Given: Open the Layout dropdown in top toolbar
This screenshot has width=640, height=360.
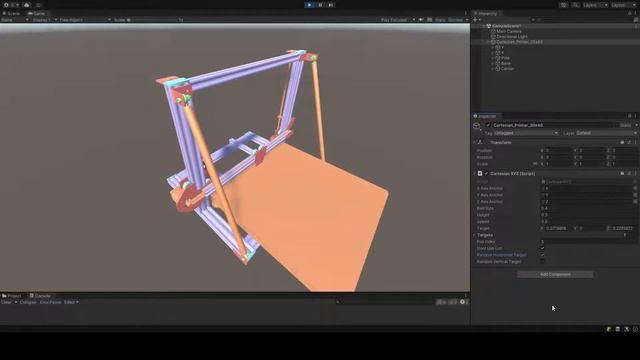Looking at the screenshot, I should click(624, 5).
